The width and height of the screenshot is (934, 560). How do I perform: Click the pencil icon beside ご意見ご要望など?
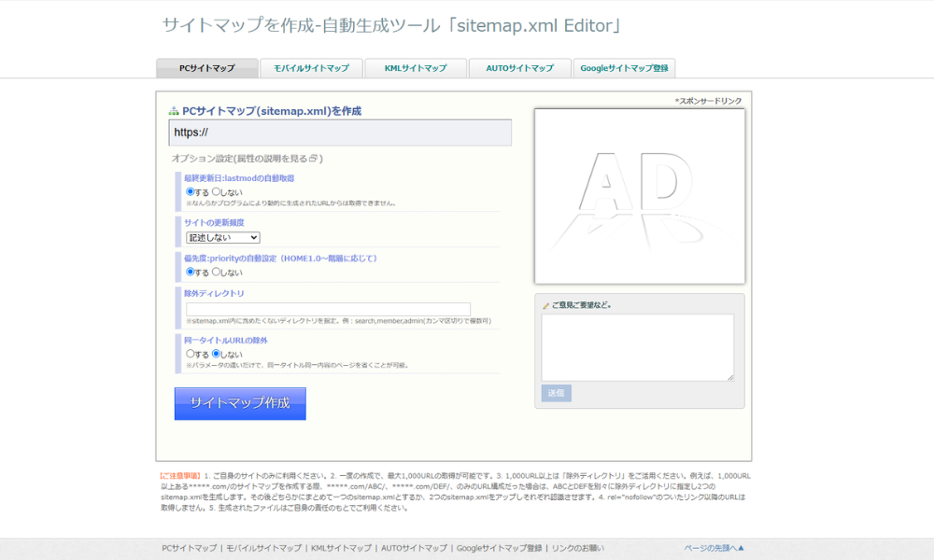click(x=545, y=305)
